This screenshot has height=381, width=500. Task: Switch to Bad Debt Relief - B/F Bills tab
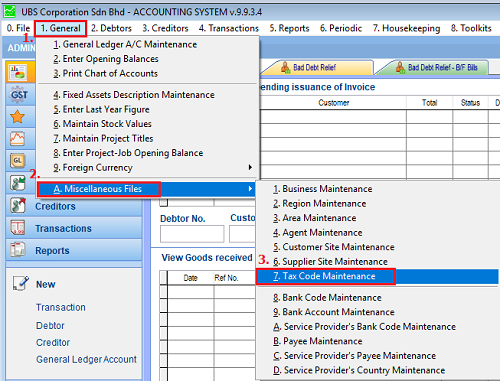(433, 68)
